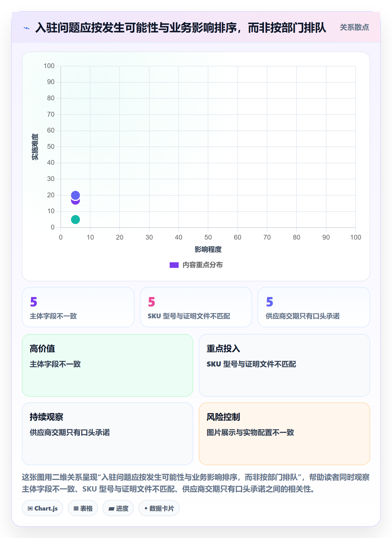
Task: Click the Chart.js tag chip
Action: coord(43,508)
